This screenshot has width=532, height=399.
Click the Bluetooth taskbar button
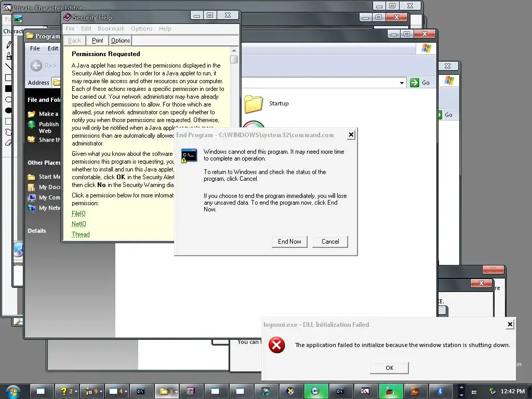(440, 391)
